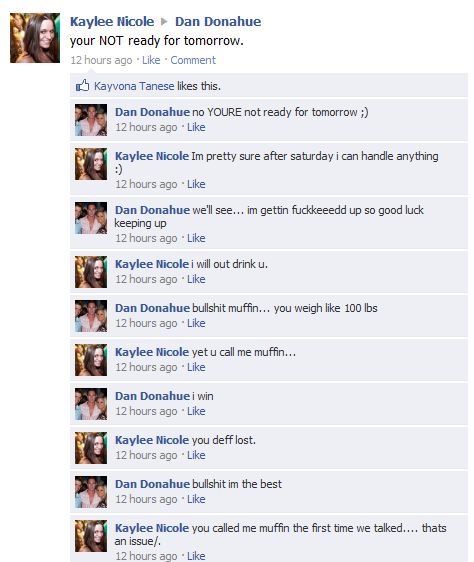Open Kaylee Nicole's large profile picture
The image size is (474, 562).
pyautogui.click(x=35, y=38)
